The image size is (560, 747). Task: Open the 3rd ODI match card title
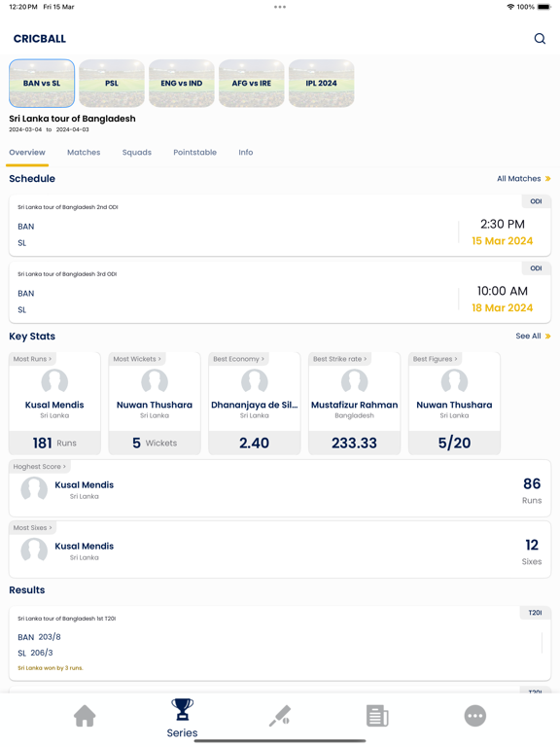(67, 274)
